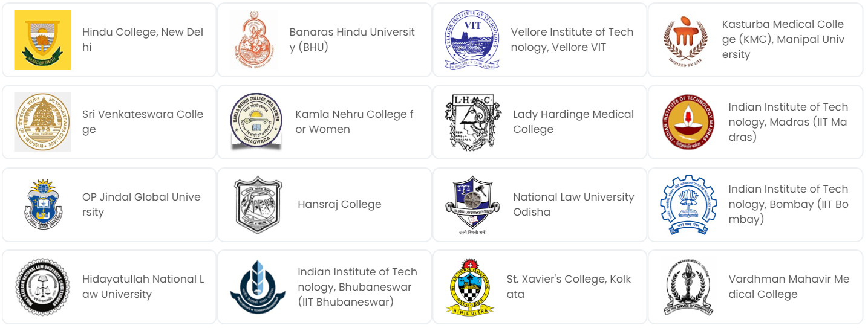The height and width of the screenshot is (328, 868).
Task: Click the Kasturba Medical College logo
Action: 685,40
